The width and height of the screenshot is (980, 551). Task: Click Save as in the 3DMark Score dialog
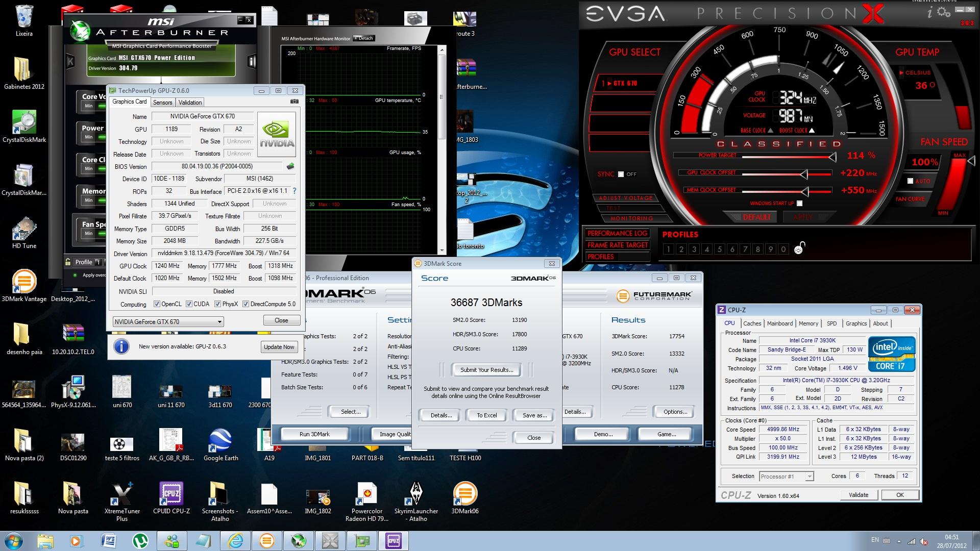click(x=534, y=415)
